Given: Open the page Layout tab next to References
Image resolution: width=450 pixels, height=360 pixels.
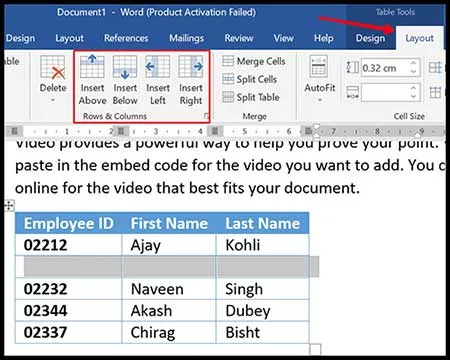Looking at the screenshot, I should (69, 38).
